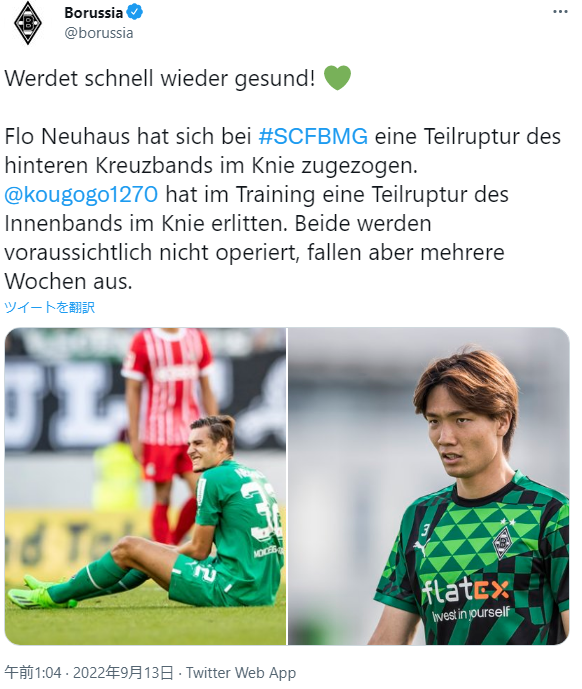Click the 午前1:04 timestamp
Viewport: 582px width, 689px height.
pyautogui.click(x=33, y=672)
